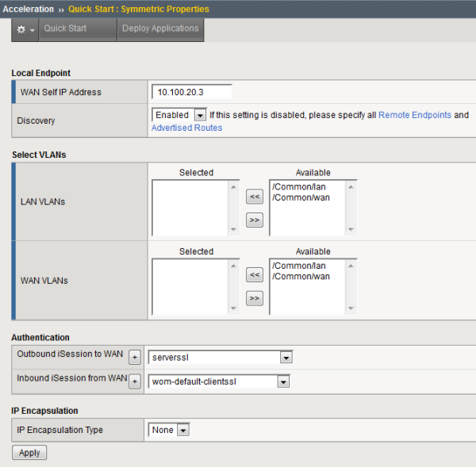Click the LAN VLANs move-right >> button
Viewport: 476px width, 467px height.
(x=254, y=220)
